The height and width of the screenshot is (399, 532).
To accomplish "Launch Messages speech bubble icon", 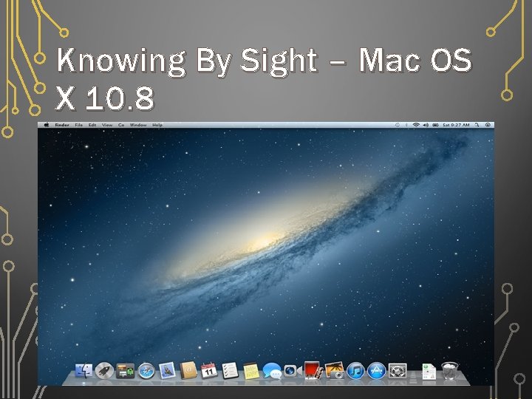I will pos(272,371).
